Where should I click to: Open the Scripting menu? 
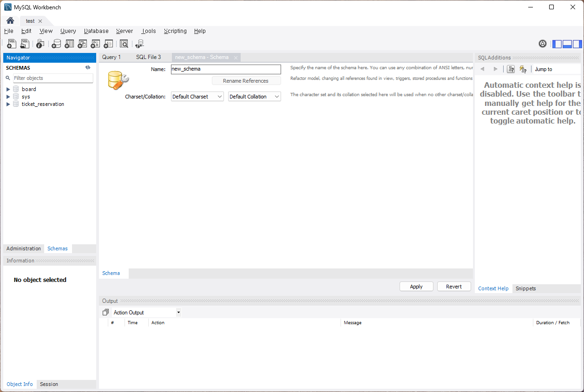click(175, 31)
